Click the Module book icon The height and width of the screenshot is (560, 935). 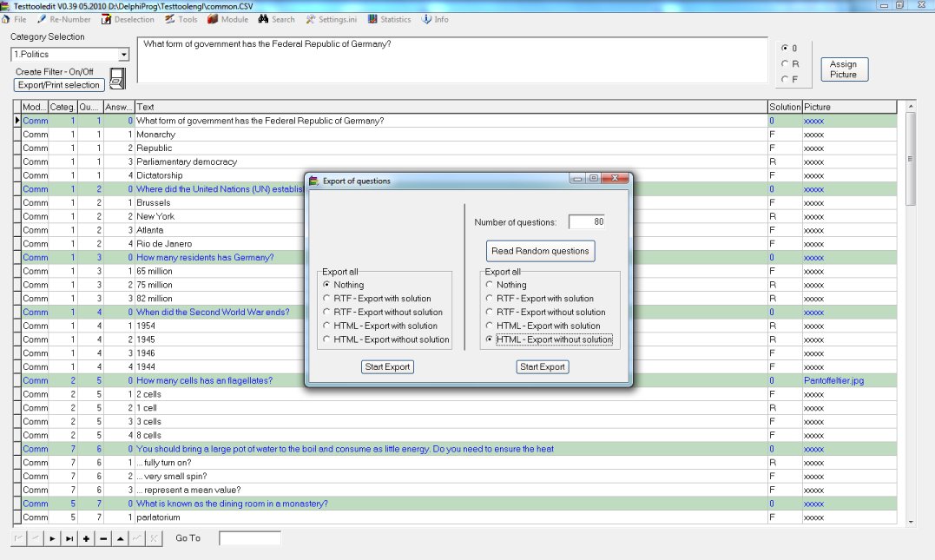pyautogui.click(x=213, y=19)
